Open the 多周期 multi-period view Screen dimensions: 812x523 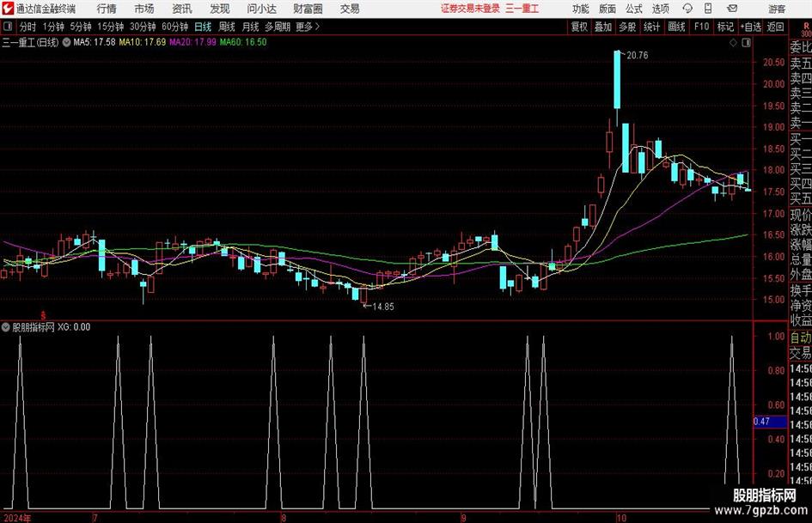point(278,27)
